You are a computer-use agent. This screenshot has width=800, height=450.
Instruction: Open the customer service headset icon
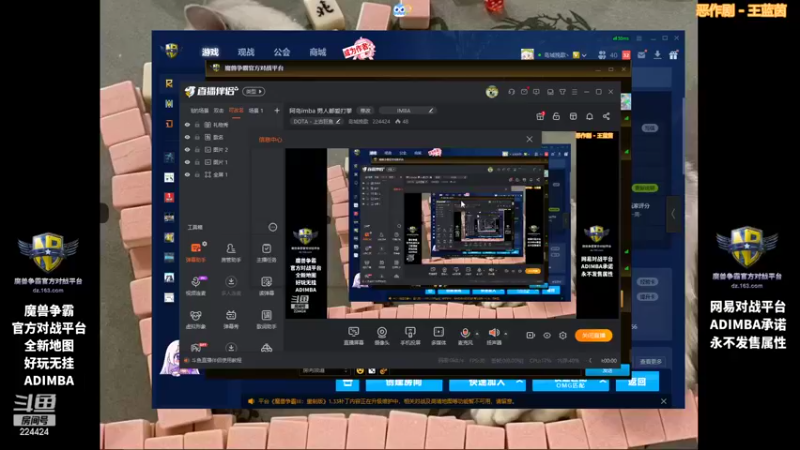point(511,92)
